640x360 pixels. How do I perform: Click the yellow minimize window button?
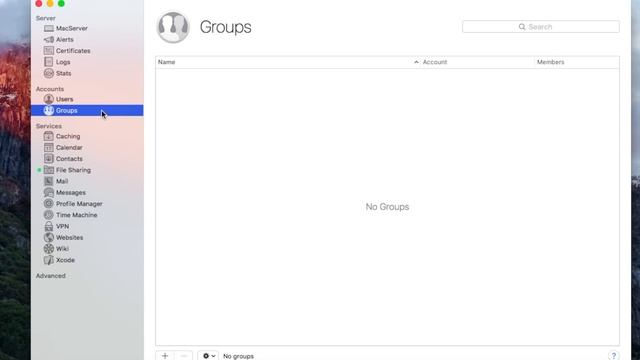[x=50, y=3]
